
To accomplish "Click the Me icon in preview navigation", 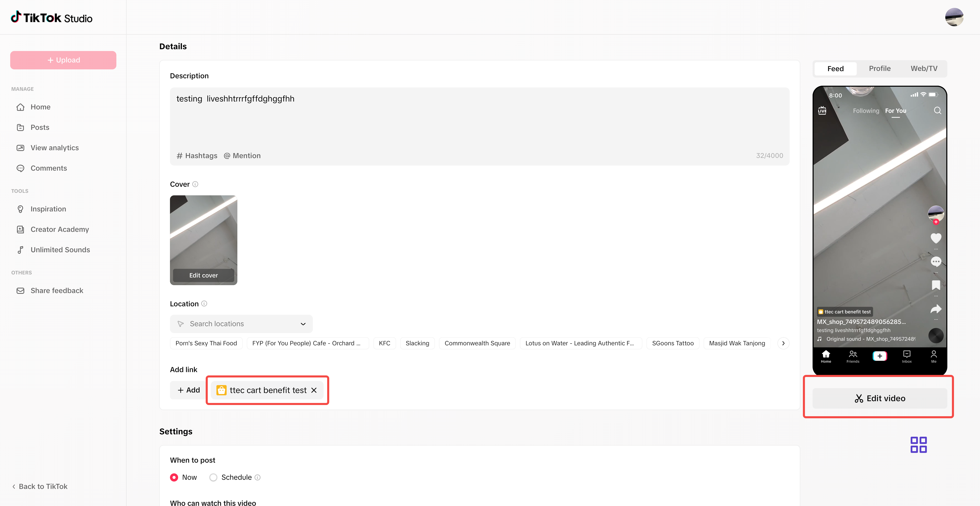I will tap(934, 356).
